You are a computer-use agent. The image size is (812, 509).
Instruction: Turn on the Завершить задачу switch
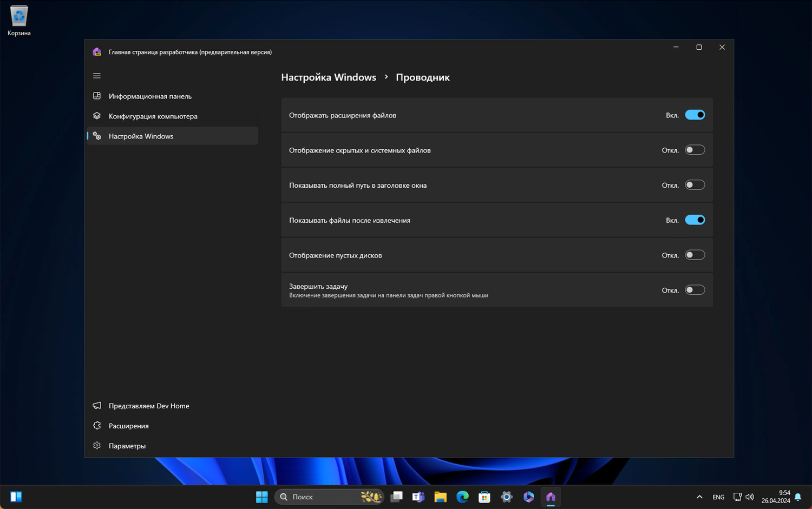coord(695,290)
